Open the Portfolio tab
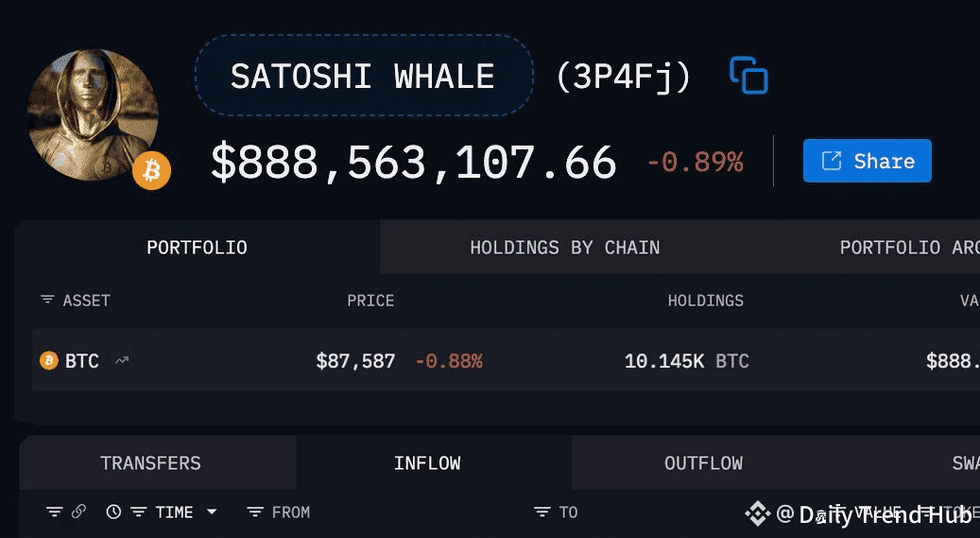 click(x=197, y=248)
